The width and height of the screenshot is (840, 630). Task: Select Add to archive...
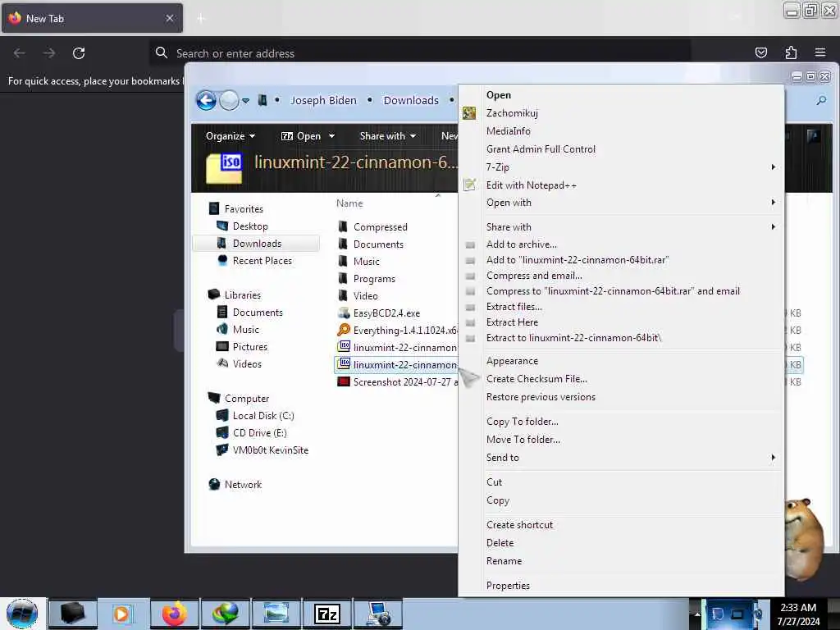[x=622, y=244]
